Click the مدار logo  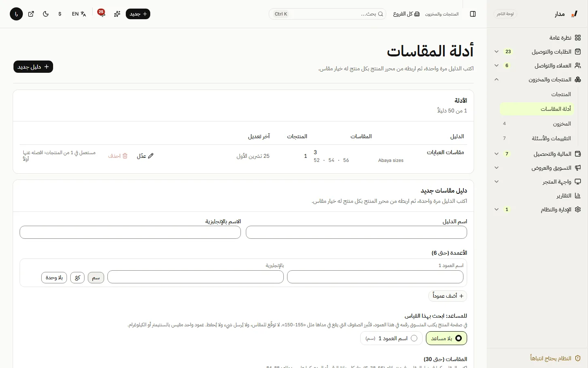566,14
